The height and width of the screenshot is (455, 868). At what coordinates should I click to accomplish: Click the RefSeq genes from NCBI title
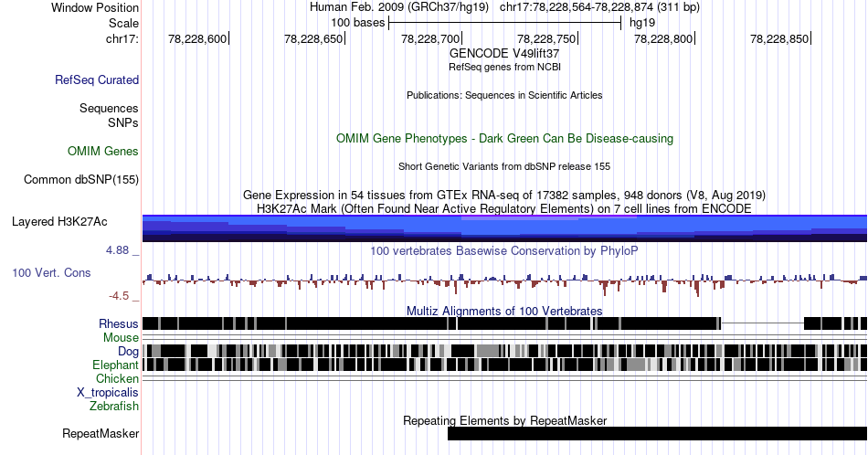(x=504, y=67)
